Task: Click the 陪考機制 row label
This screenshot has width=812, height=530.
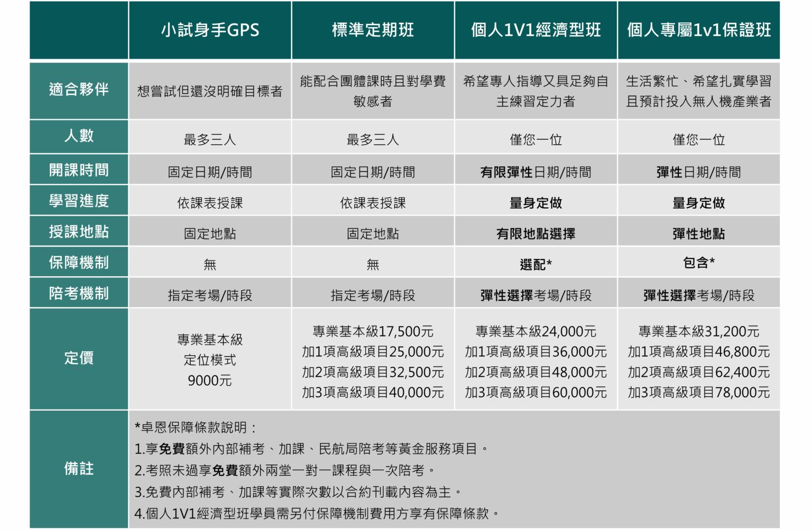Action: [x=79, y=293]
